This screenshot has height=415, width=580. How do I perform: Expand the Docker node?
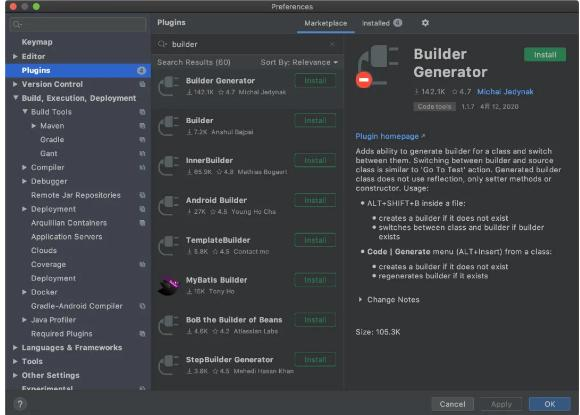tap(25, 292)
